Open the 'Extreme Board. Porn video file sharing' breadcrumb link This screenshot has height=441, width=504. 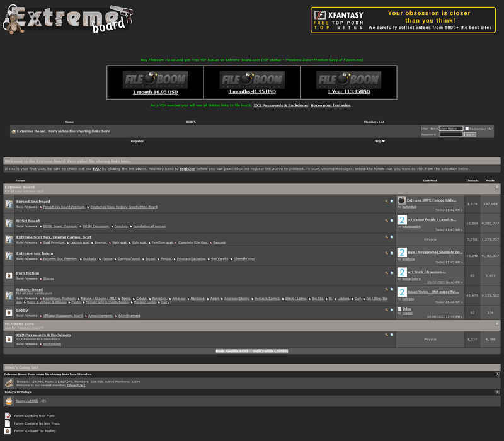click(64, 132)
